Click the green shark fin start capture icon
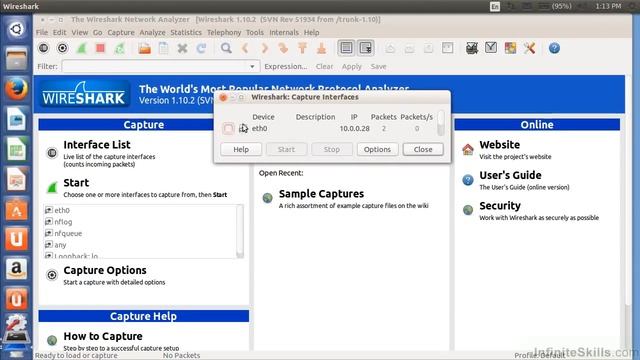 [x=82, y=48]
